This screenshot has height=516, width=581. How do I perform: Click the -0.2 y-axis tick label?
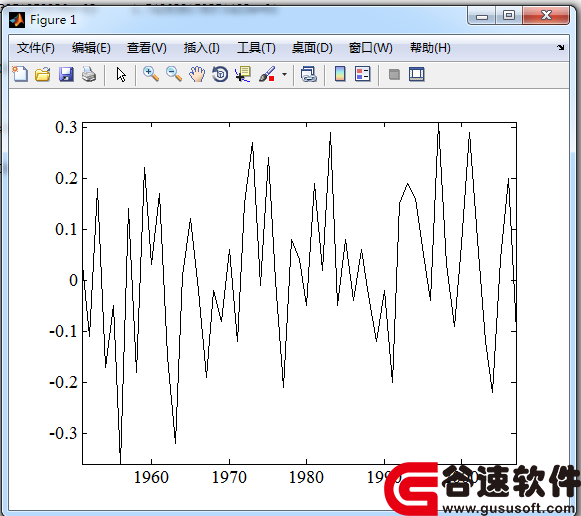tap(63, 382)
